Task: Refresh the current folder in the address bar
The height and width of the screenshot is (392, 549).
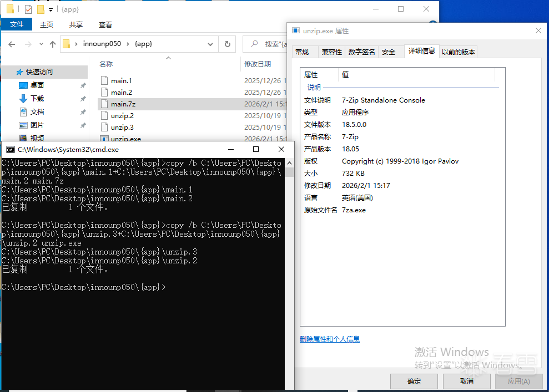Action: point(227,44)
